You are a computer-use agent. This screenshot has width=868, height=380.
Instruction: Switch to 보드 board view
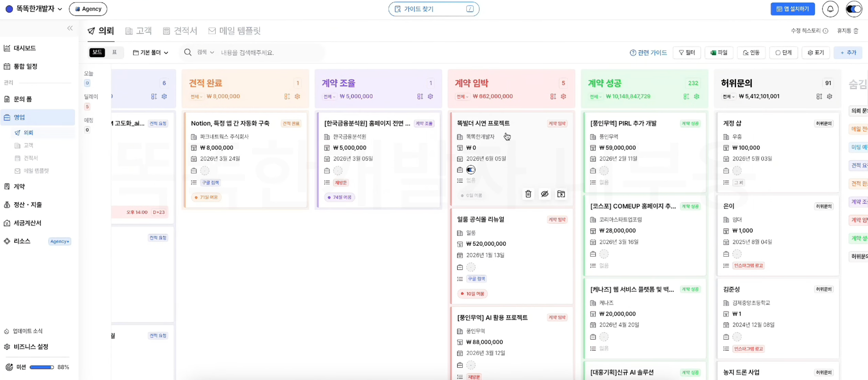click(97, 53)
